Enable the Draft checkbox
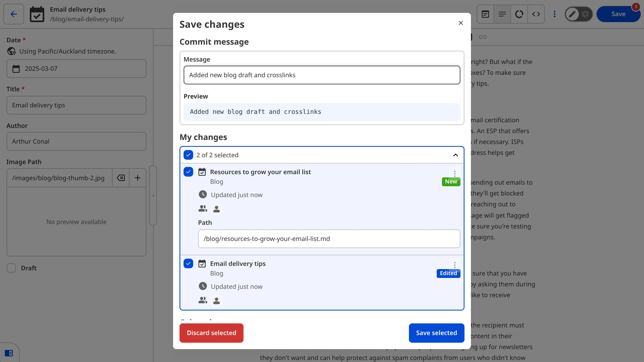 [x=11, y=268]
